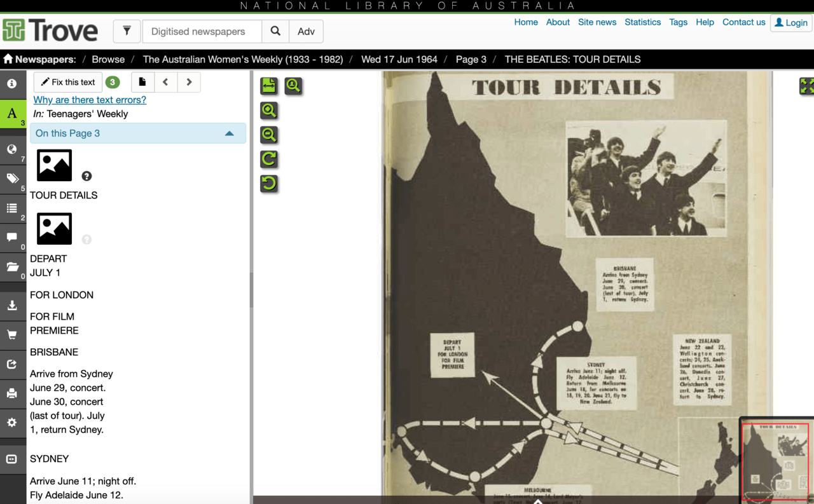This screenshot has height=504, width=814.
Task: Open the settings gear sidebar icon
Action: click(12, 423)
